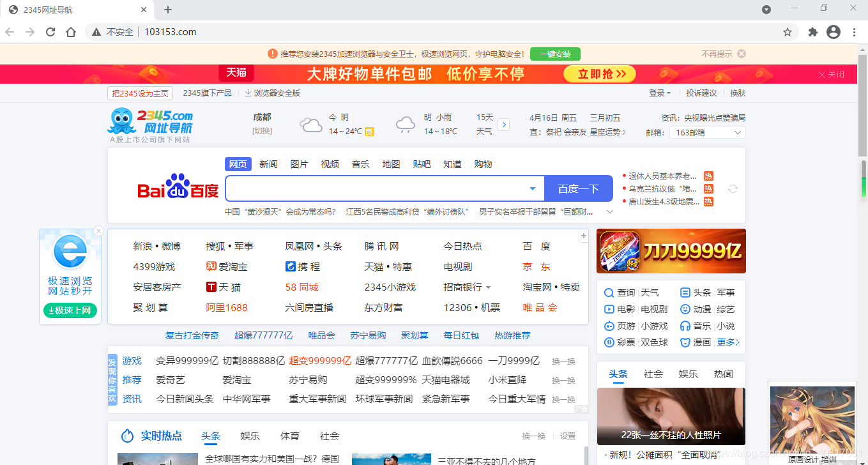Click 不再提示 in the notice bar
Image resolution: width=868 pixels, height=465 pixels.
pyautogui.click(x=717, y=54)
